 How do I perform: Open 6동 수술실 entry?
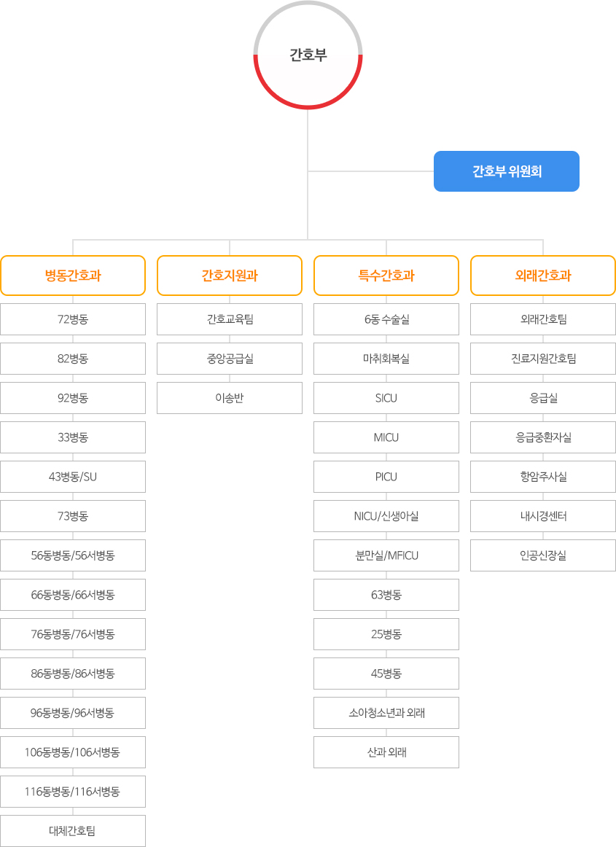click(386, 319)
